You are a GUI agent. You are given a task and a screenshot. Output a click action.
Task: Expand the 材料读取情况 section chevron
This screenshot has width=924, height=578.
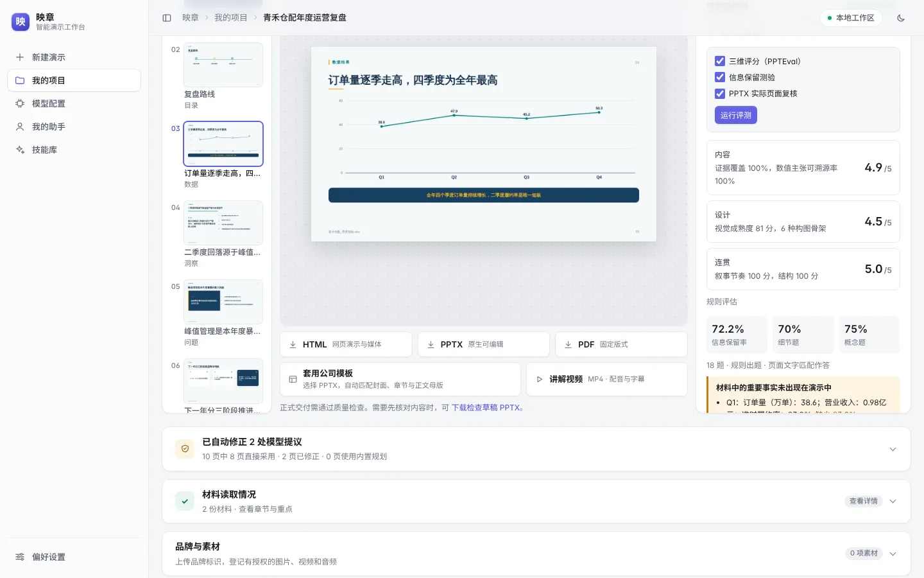click(893, 501)
